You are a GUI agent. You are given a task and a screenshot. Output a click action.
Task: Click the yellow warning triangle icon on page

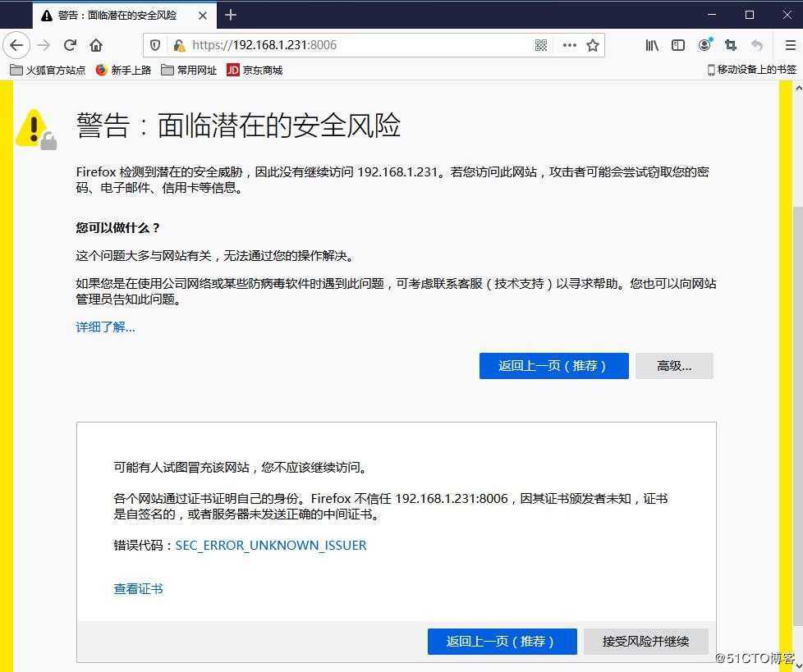[35, 129]
